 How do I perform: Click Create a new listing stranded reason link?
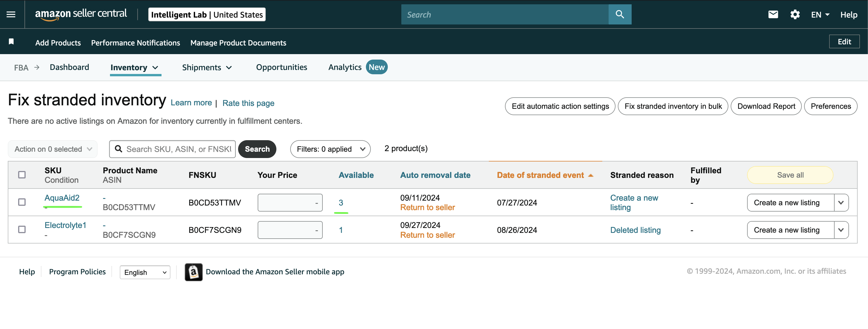634,203
